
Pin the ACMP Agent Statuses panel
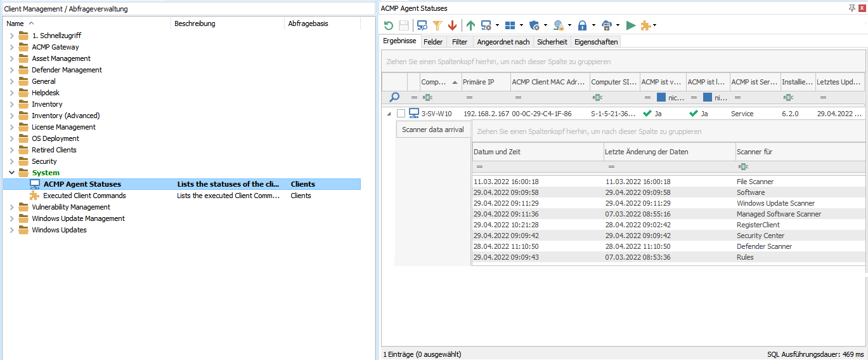[852, 8]
